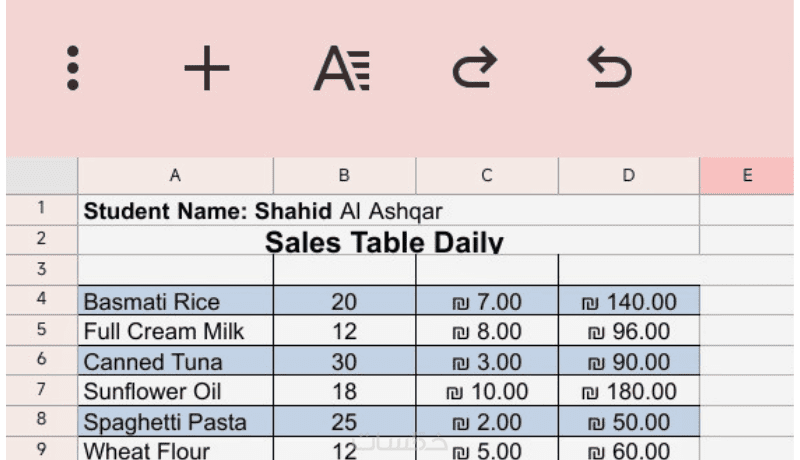Open the text format options icon
This screenshot has width=800, height=460.
[341, 69]
